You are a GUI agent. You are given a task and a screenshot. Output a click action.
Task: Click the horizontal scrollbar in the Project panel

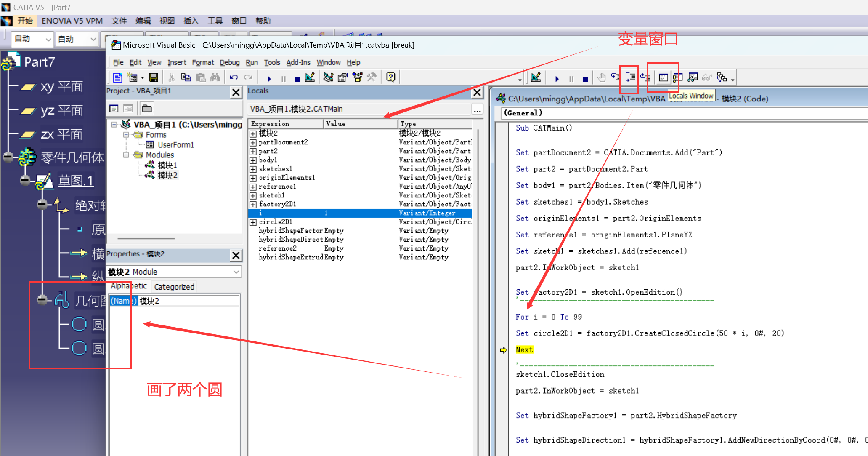(146, 239)
